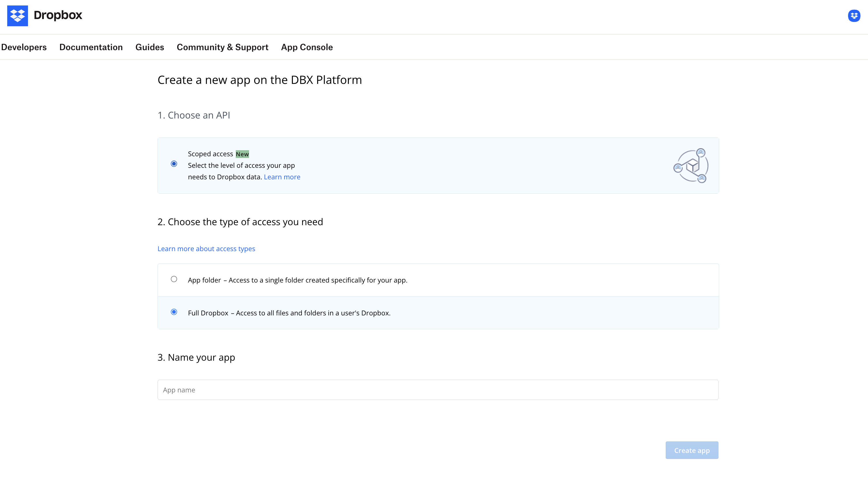Navigate to App Console
This screenshot has height=478, width=868.
(x=307, y=47)
